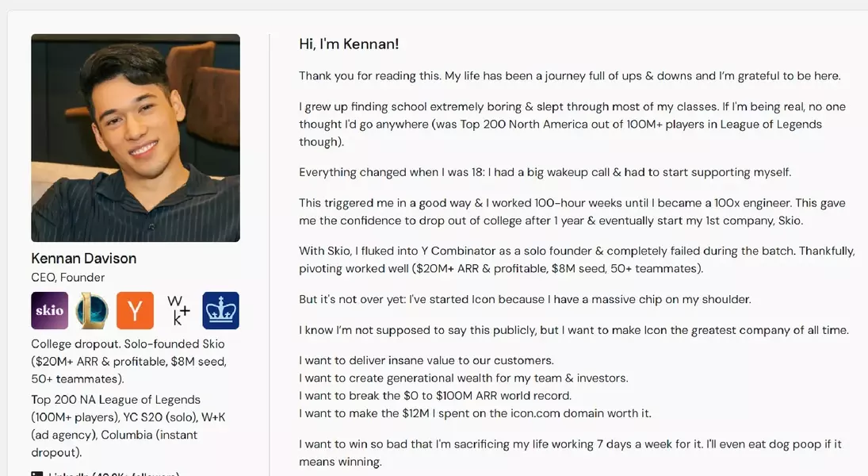This screenshot has height=476, width=868.
Task: Click the name Kennan Davison
Action: pos(84,259)
